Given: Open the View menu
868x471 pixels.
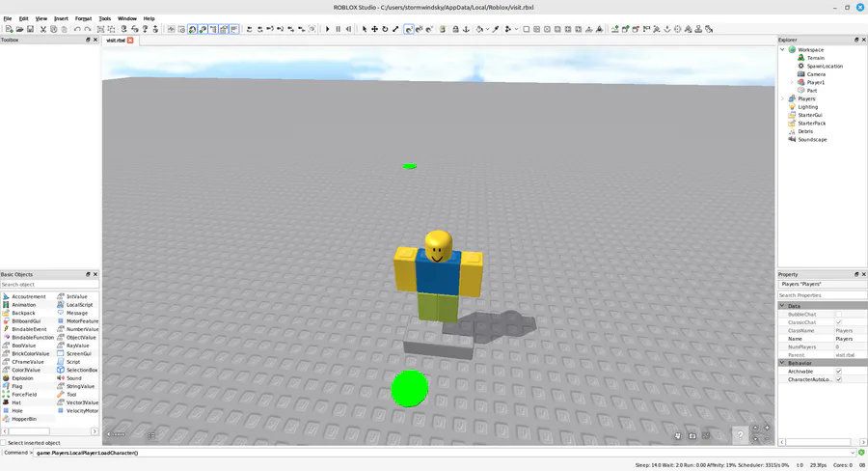Looking at the screenshot, I should [x=41, y=18].
